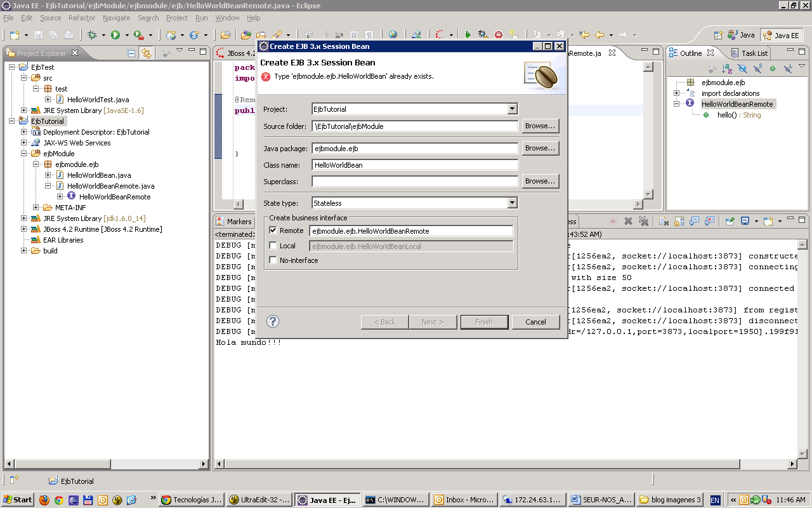Click the Finish button in the wizard
812x508 pixels.
click(483, 322)
